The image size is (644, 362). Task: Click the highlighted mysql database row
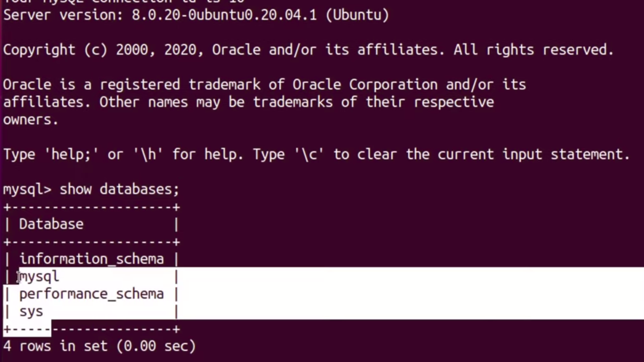point(39,277)
